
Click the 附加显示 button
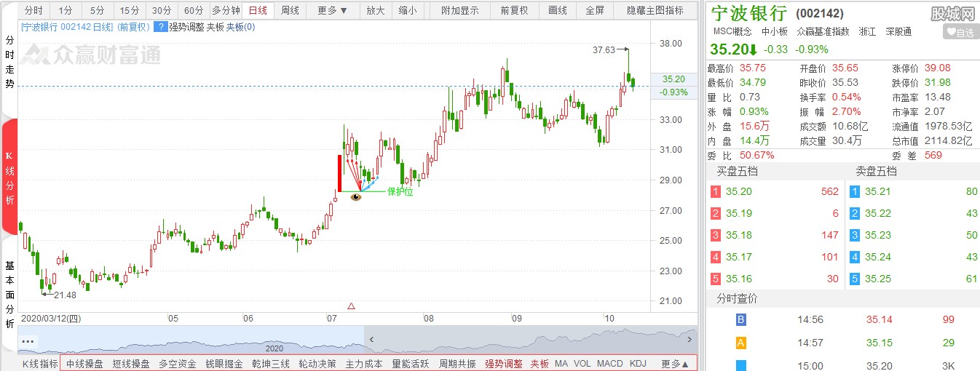click(460, 11)
